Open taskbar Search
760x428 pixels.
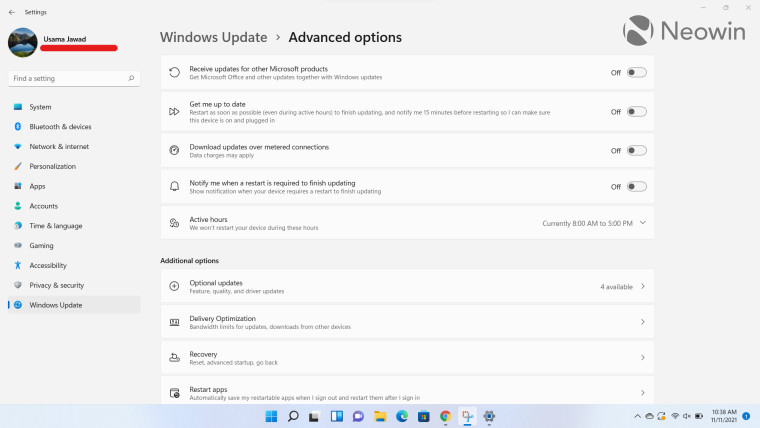tap(293, 416)
